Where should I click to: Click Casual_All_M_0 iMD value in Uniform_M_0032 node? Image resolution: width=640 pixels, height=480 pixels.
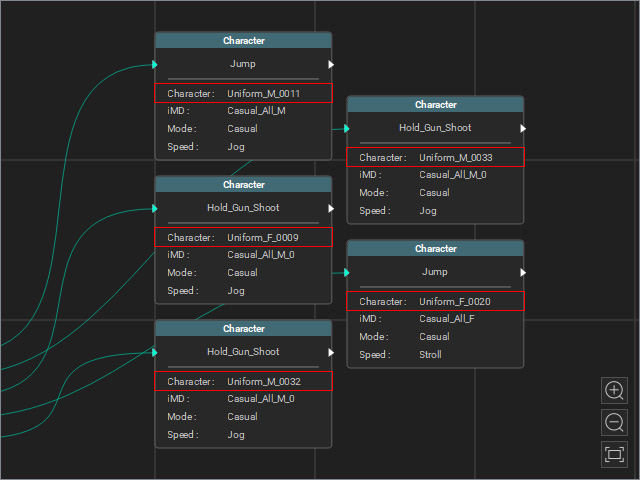click(261, 399)
